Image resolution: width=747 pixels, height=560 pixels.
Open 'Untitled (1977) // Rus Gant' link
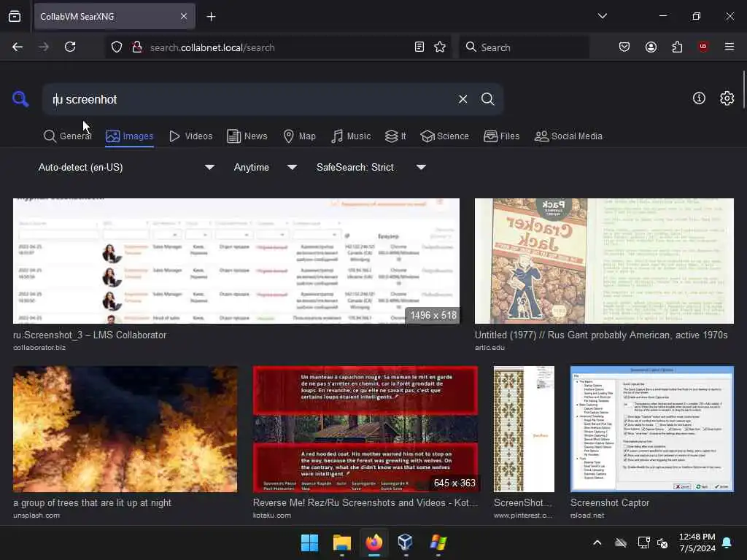click(601, 335)
